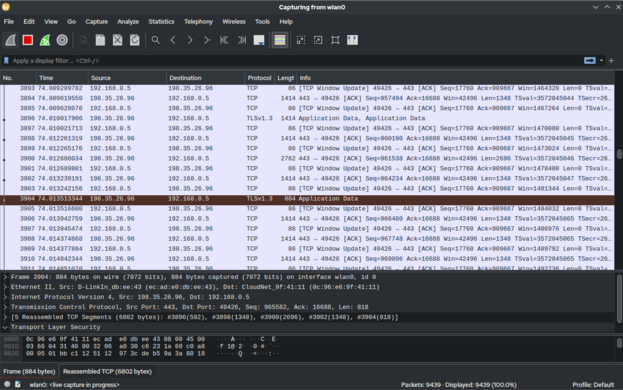The image size is (623, 390).
Task: Open Find a packet magnifier icon
Action: 156,40
